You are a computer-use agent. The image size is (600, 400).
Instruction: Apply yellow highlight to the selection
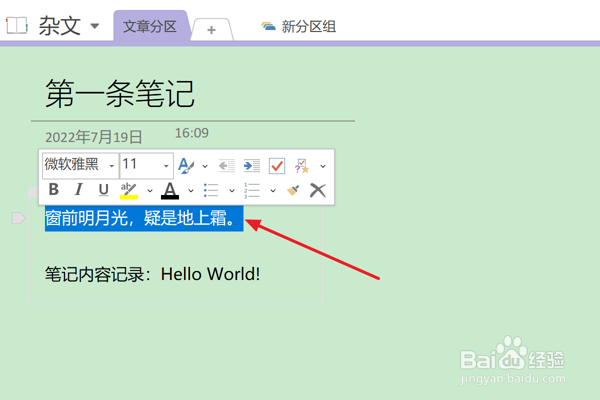(x=129, y=190)
